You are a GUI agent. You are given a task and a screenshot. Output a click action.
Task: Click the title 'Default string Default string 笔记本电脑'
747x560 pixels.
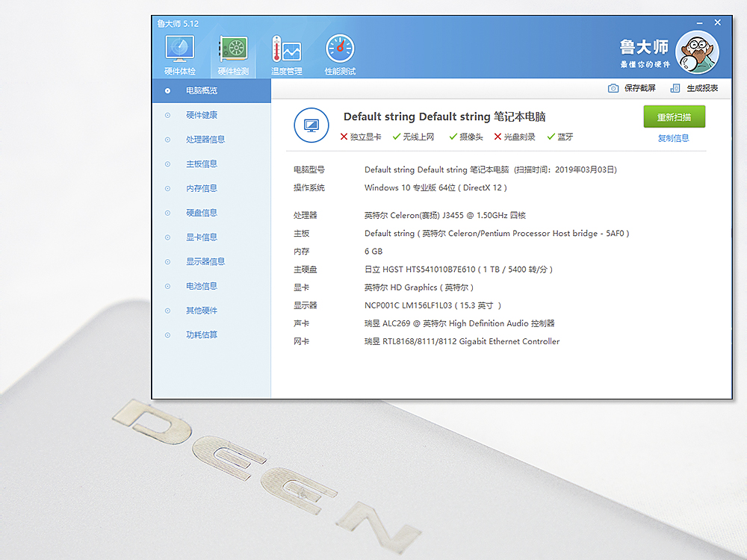coord(444,116)
